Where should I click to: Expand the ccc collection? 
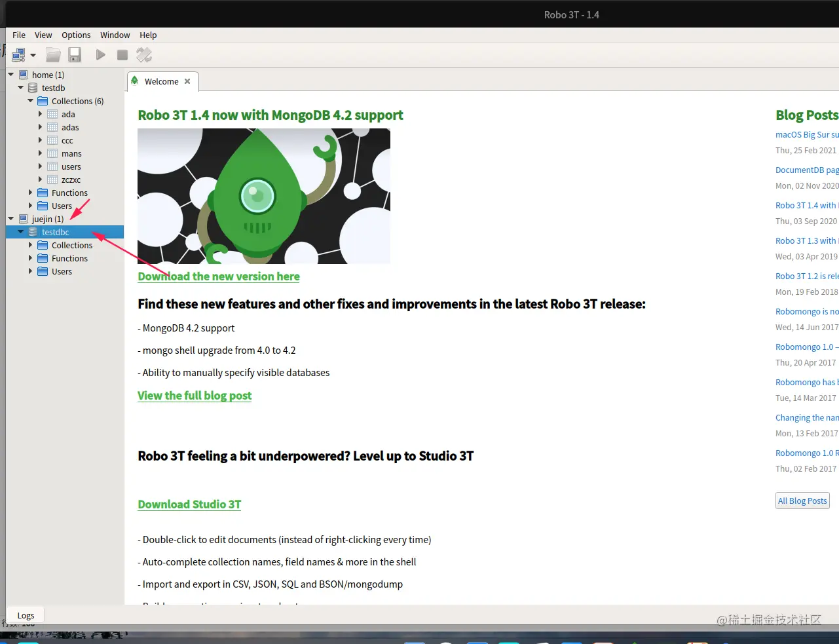(40, 140)
